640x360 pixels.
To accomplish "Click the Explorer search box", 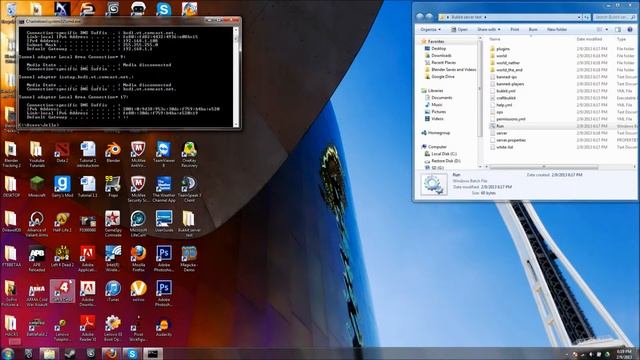I will pyautogui.click(x=614, y=17).
